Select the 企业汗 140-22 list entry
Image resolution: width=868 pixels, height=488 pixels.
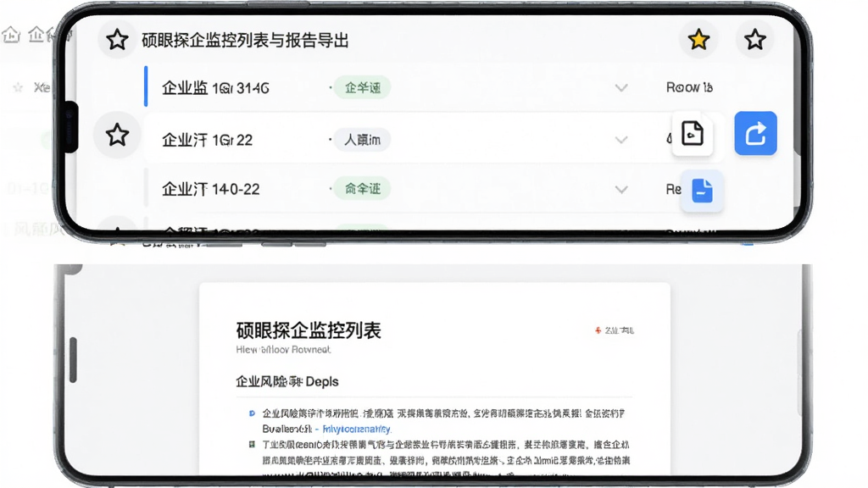click(211, 189)
